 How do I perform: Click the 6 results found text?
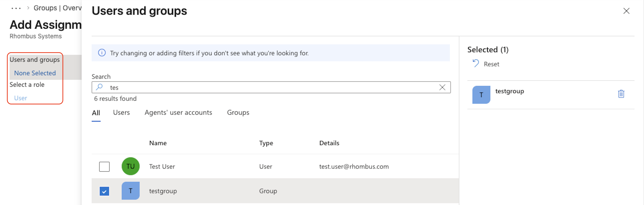(115, 98)
